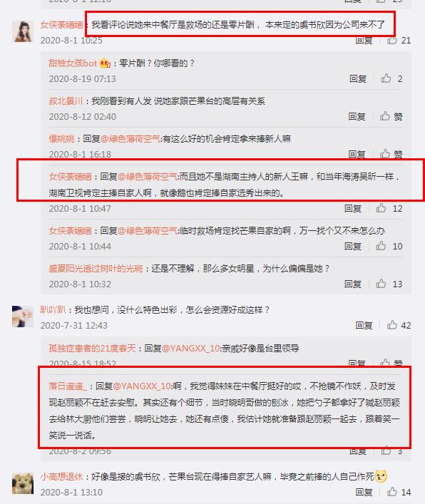Reply to 甜柚女孩bot's comment
This screenshot has height=504, width=425.
click(x=358, y=78)
